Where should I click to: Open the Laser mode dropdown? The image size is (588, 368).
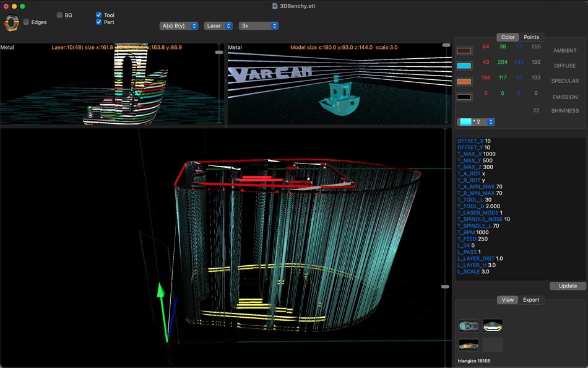[x=218, y=26]
